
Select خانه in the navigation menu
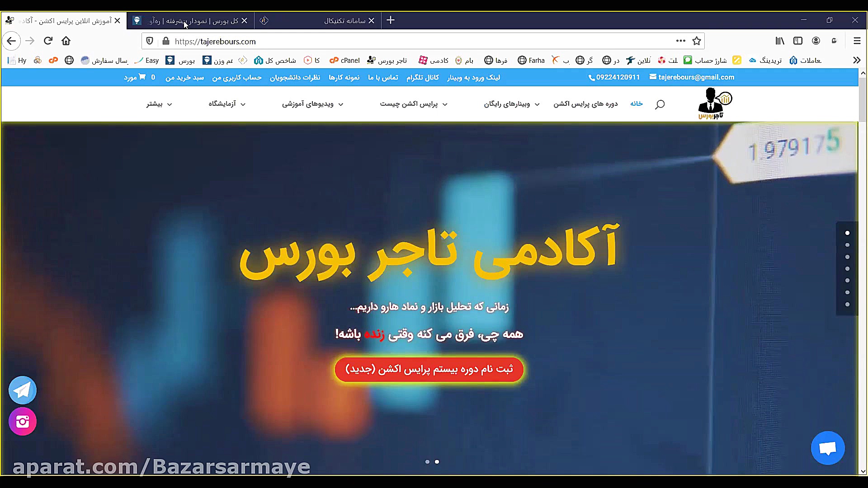[x=637, y=103]
